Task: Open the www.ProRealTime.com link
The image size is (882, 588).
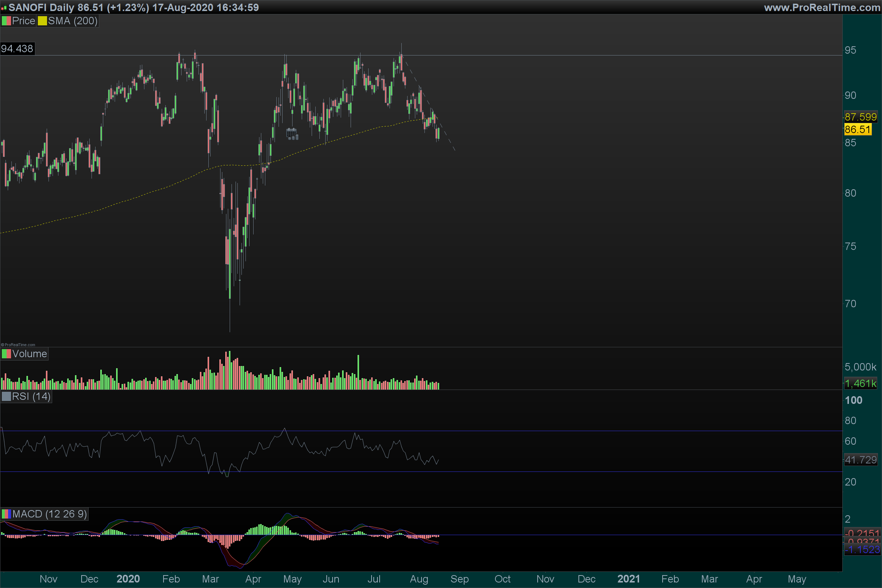Action: [x=822, y=7]
